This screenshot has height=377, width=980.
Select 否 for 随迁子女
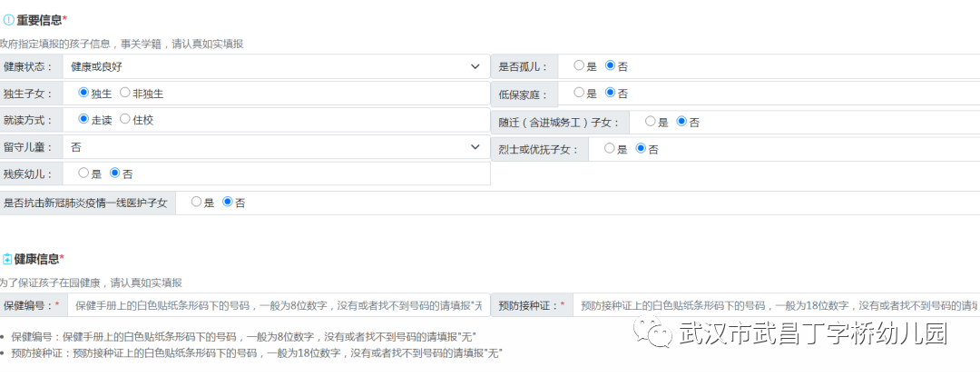pos(681,121)
